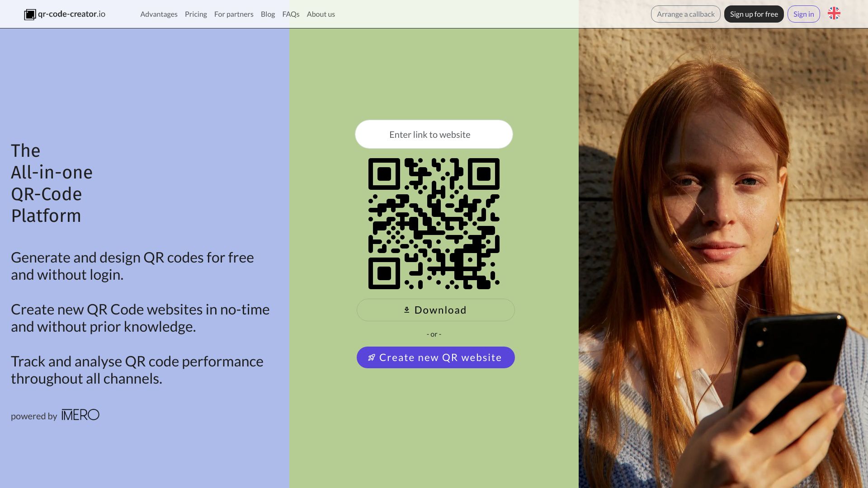Click 'Track and analyse QR code performance' text

click(x=137, y=361)
